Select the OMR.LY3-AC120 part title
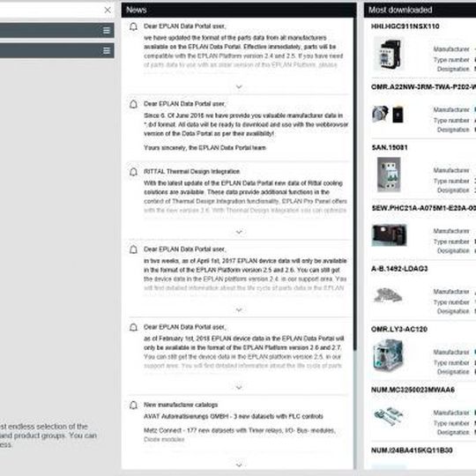Image resolution: width=476 pixels, height=476 pixels. pos(399,329)
